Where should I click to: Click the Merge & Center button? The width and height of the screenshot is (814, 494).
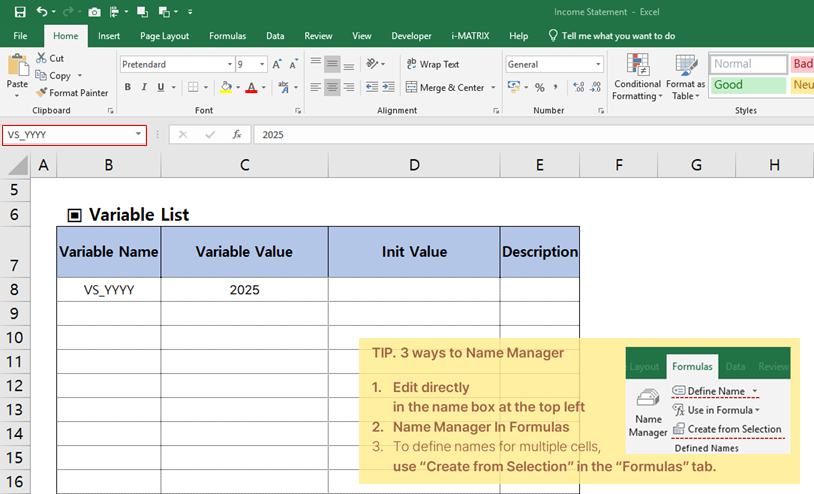coord(444,87)
